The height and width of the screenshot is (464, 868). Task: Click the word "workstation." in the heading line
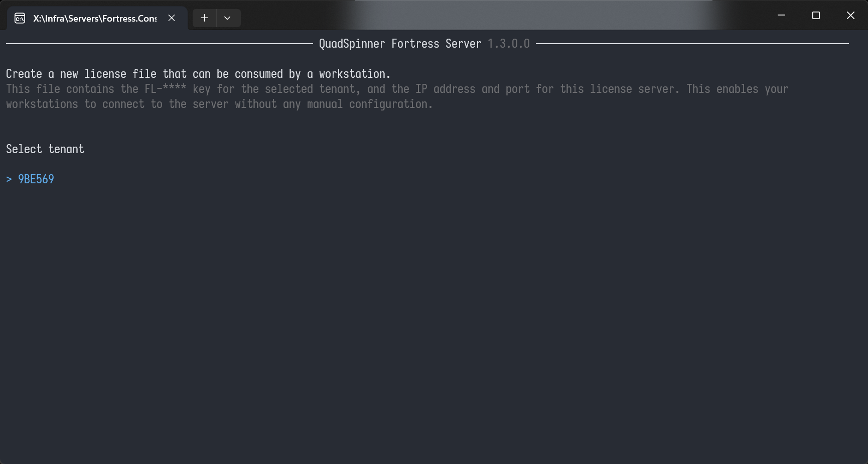pyautogui.click(x=355, y=74)
